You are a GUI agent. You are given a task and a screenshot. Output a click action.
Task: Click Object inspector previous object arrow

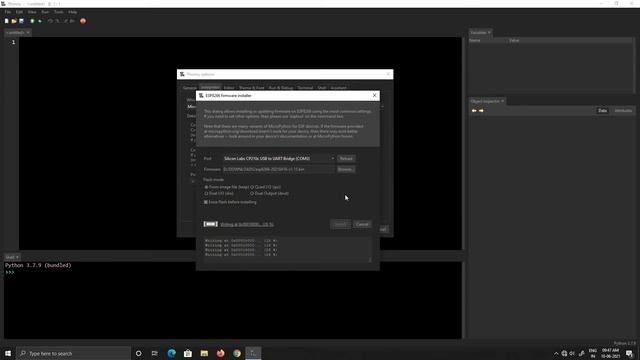tap(474, 111)
